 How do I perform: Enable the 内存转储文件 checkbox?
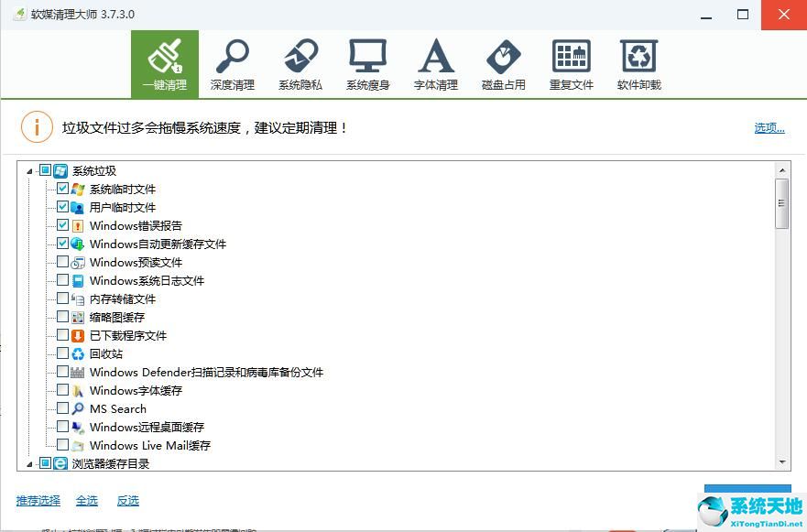coord(62,299)
